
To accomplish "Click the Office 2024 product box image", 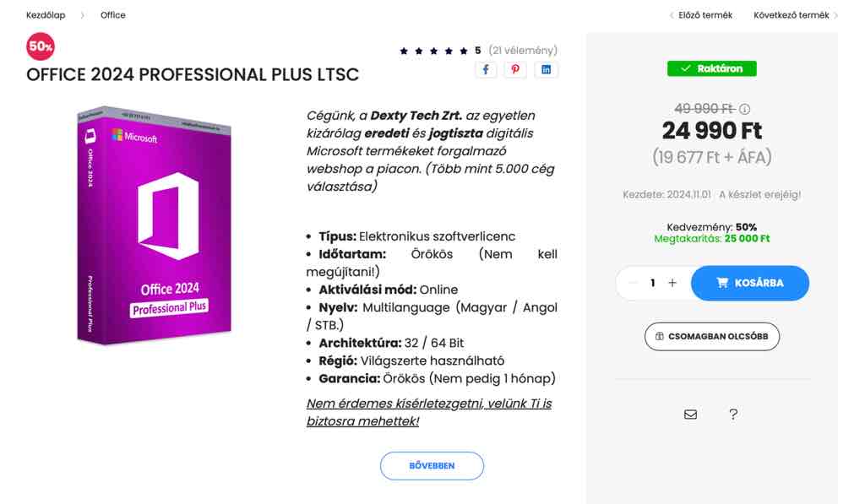I will click(154, 225).
